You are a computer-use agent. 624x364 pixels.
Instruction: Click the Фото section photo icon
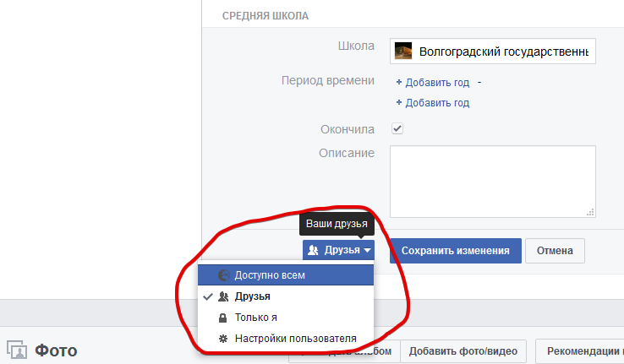17,350
